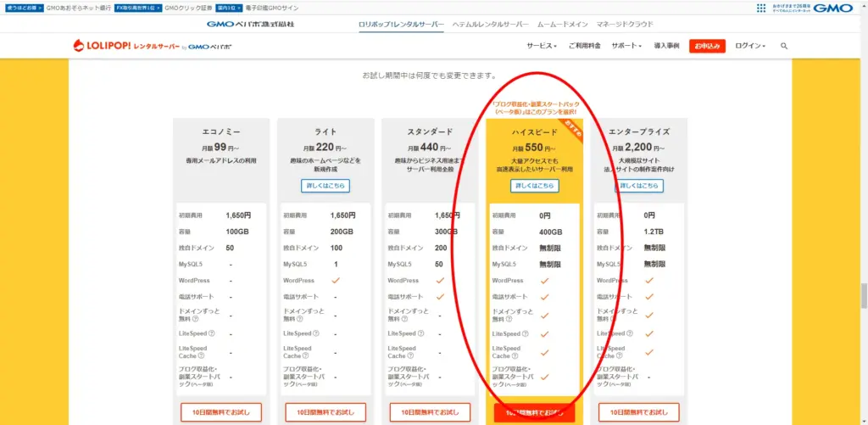This screenshot has width=868, height=425.
Task: Switch to ムームードメイン tab
Action: click(x=563, y=25)
